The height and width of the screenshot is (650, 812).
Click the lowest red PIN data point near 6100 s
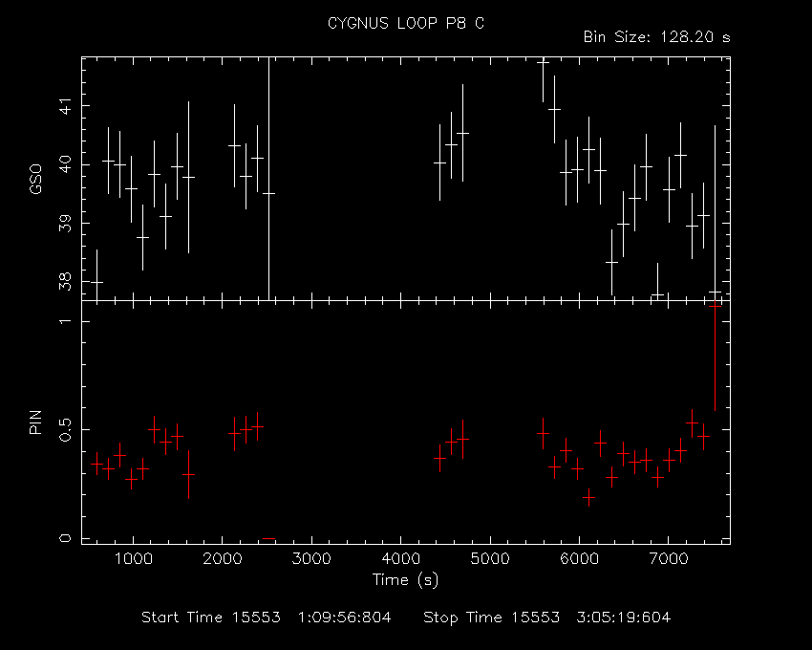pos(588,498)
